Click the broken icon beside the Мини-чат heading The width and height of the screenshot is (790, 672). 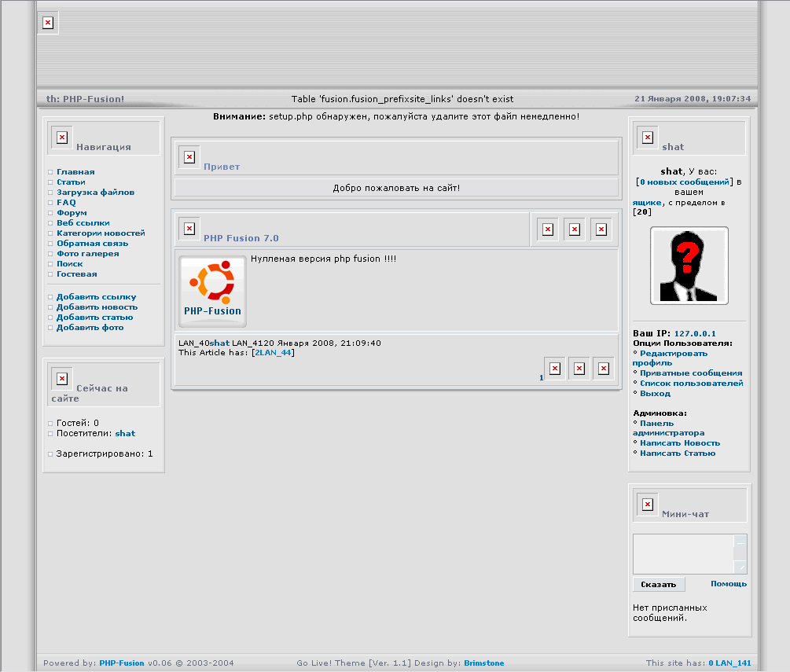(648, 505)
